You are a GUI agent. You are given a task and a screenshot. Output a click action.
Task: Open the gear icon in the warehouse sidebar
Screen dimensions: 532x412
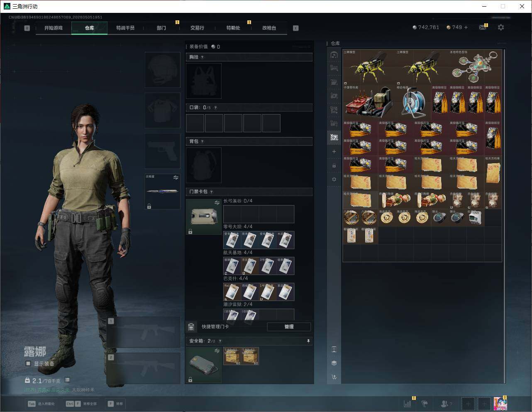334,179
